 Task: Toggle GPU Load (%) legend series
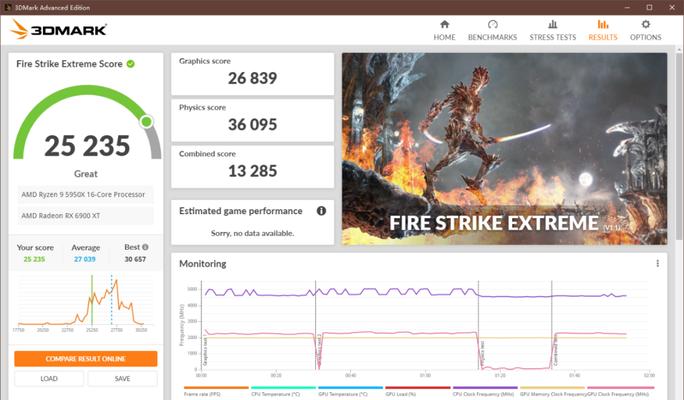(417, 391)
